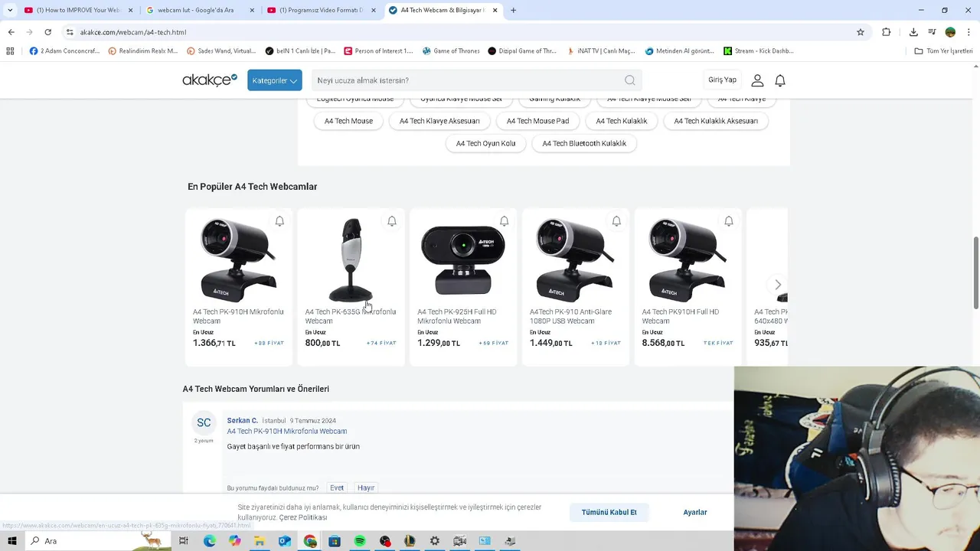Open the Windows Start menu
980x551 pixels.
coord(12,541)
